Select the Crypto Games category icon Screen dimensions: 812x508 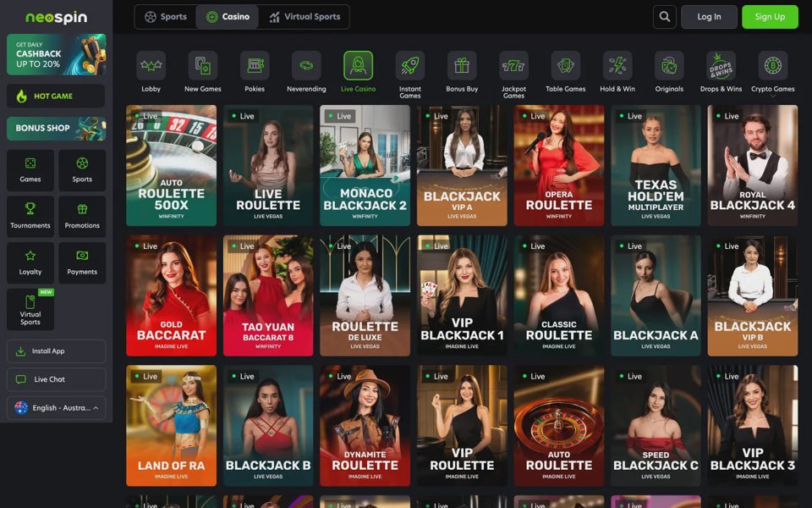pos(772,65)
